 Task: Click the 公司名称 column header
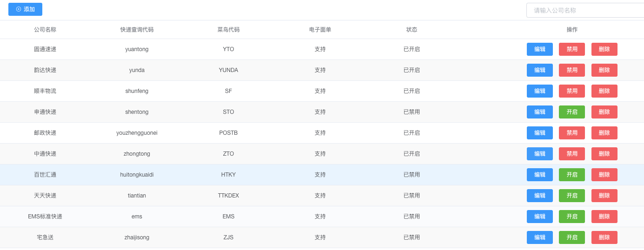pos(45,30)
